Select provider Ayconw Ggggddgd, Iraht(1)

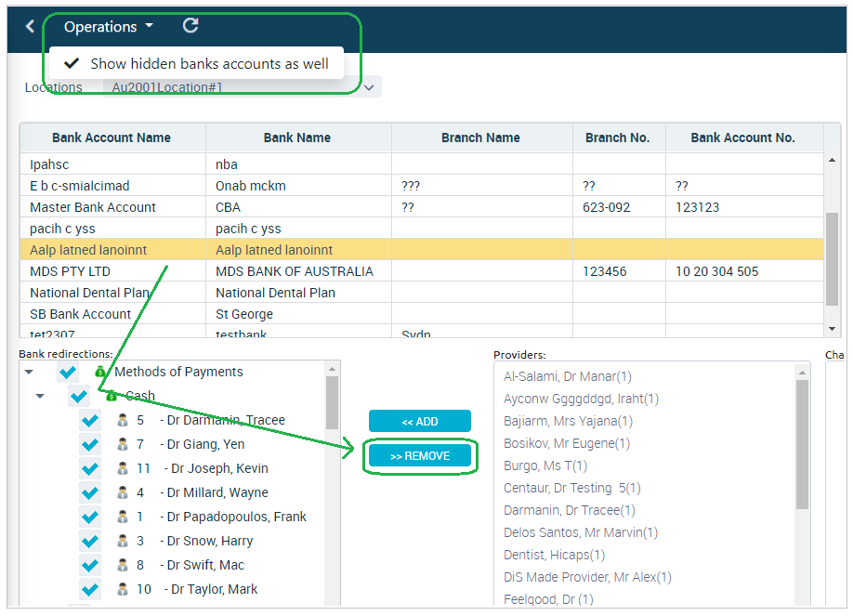[581, 399]
